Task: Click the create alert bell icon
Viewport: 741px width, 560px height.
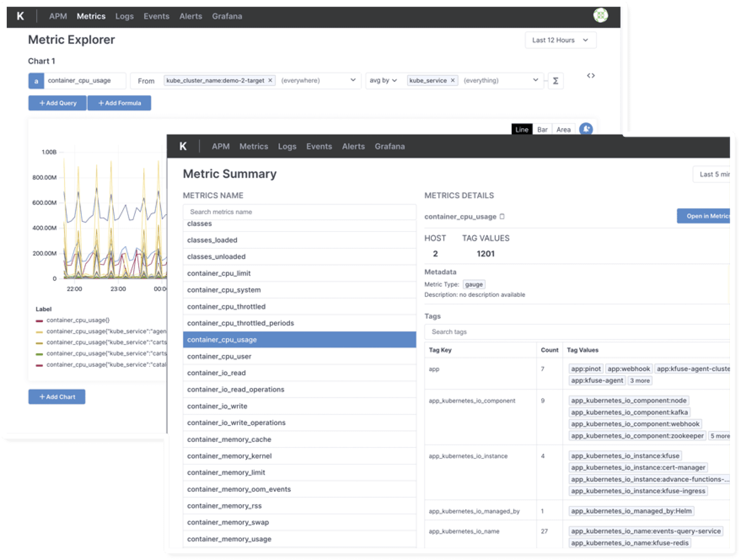Action: (586, 129)
